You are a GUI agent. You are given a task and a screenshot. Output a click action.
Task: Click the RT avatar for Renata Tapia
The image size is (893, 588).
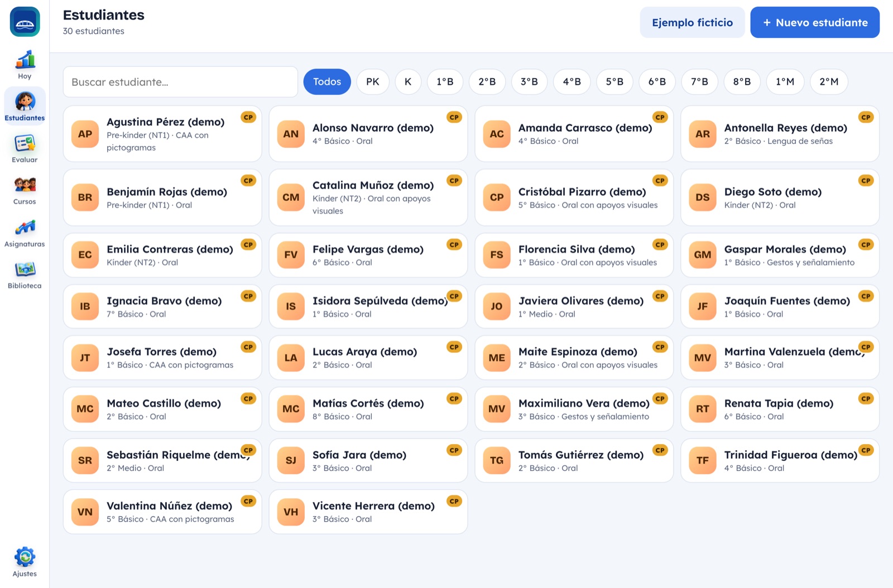click(x=703, y=409)
